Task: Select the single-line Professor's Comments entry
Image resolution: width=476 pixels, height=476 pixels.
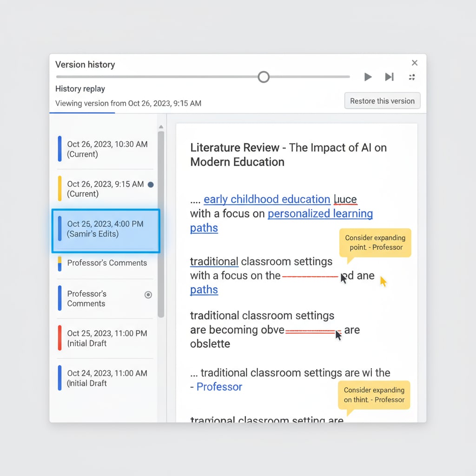Action: pyautogui.click(x=106, y=263)
